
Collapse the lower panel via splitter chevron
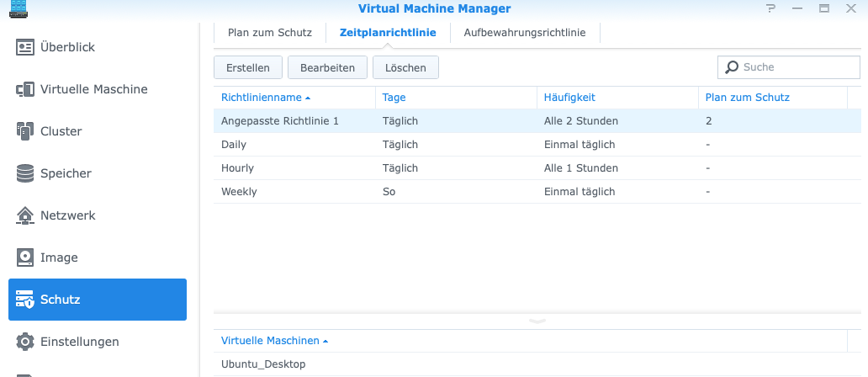point(537,321)
